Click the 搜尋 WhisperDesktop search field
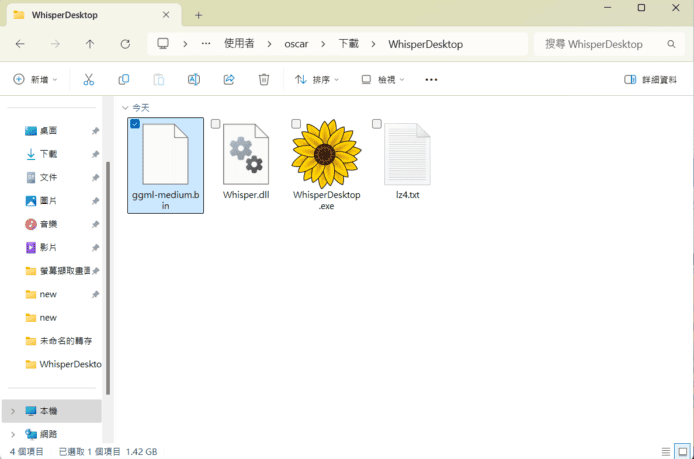Screen dimensions: 694x459 [604, 44]
